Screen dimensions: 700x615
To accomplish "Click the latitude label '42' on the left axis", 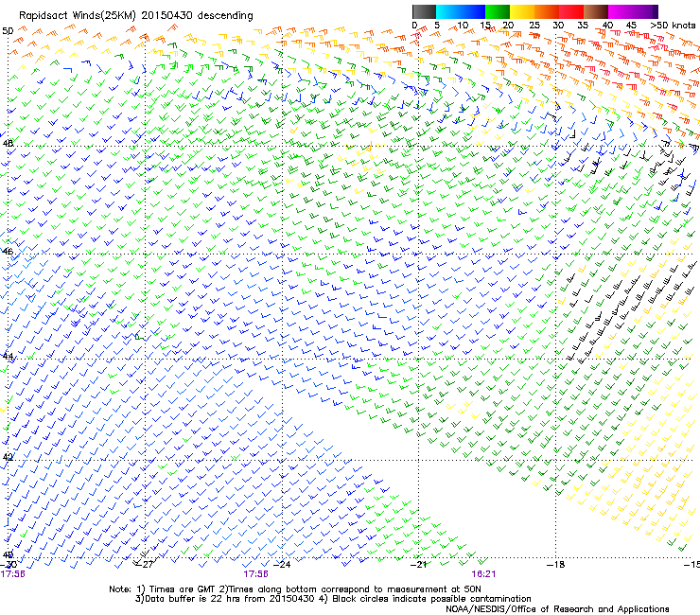I will click(8, 457).
